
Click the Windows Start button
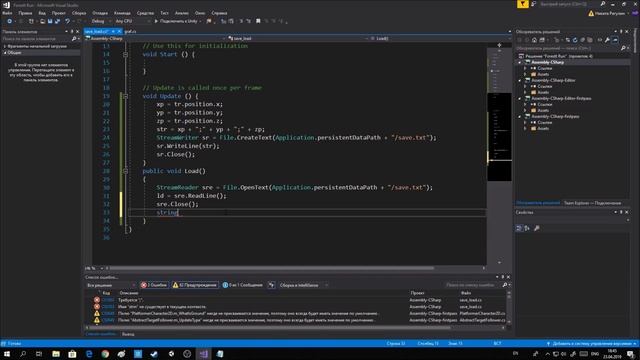pyautogui.click(x=7, y=354)
